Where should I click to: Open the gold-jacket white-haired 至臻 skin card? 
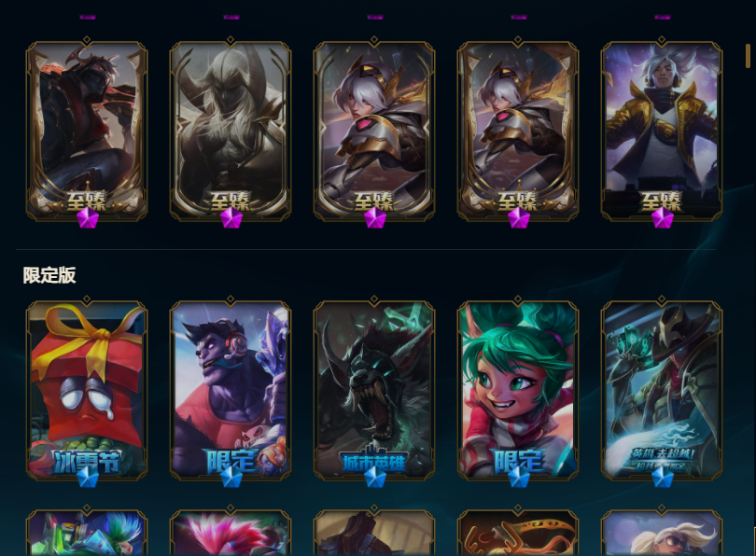(662, 131)
